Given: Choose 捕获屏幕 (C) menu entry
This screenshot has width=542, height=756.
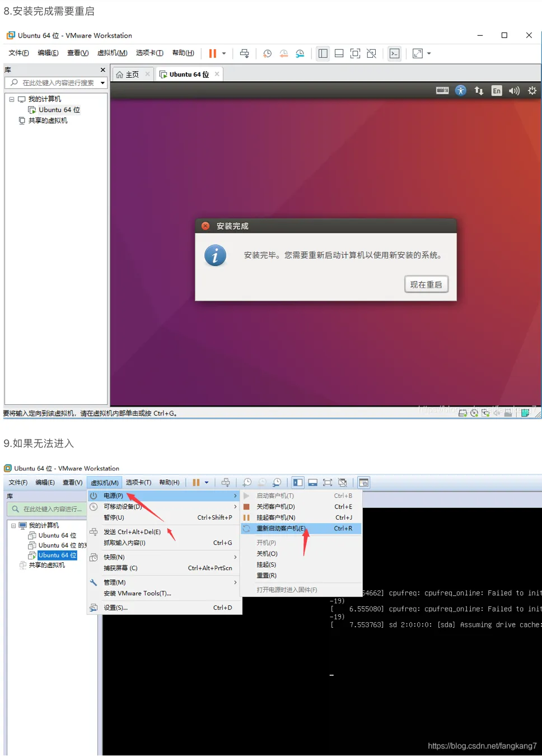Looking at the screenshot, I should click(163, 568).
